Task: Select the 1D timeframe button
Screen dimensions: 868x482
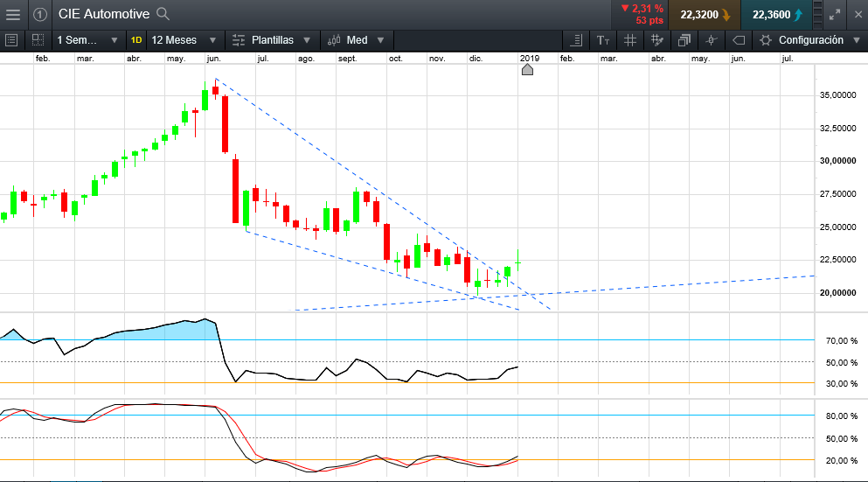Action: pyautogui.click(x=136, y=40)
